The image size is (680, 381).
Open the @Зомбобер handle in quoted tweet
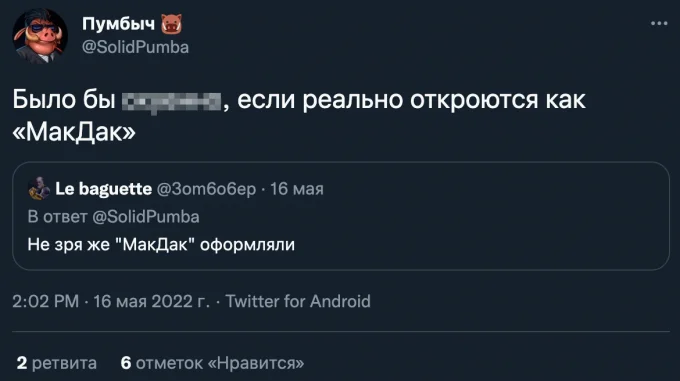(206, 189)
